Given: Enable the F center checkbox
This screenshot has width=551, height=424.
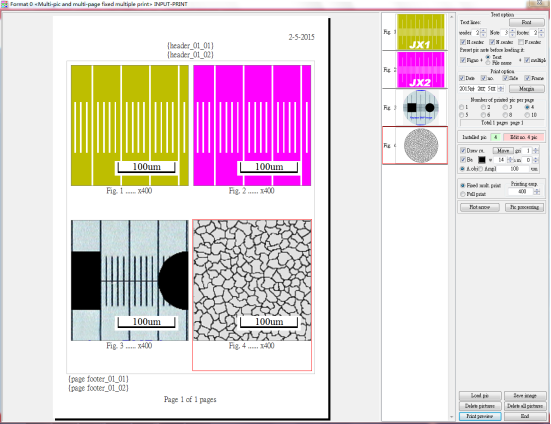Looking at the screenshot, I should coord(521,42).
